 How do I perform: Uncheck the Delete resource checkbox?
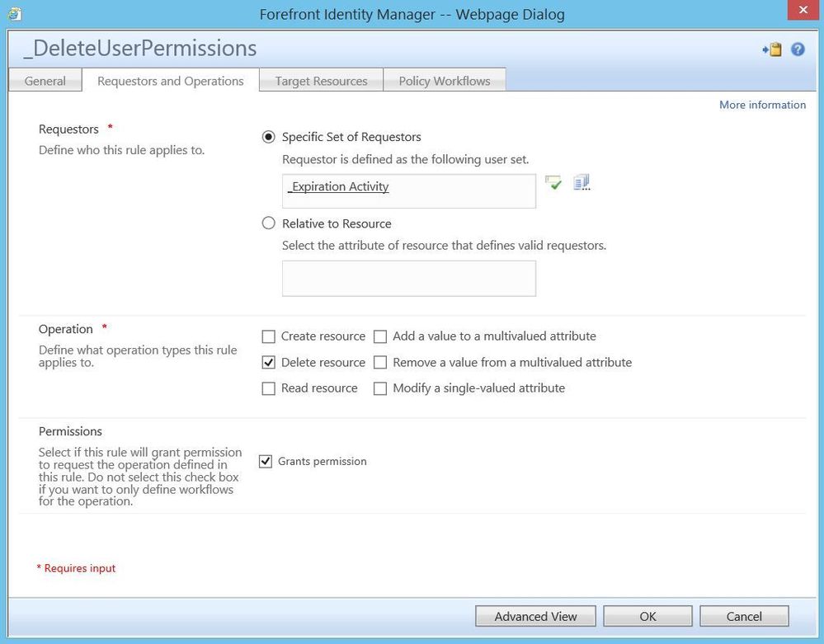click(x=268, y=362)
